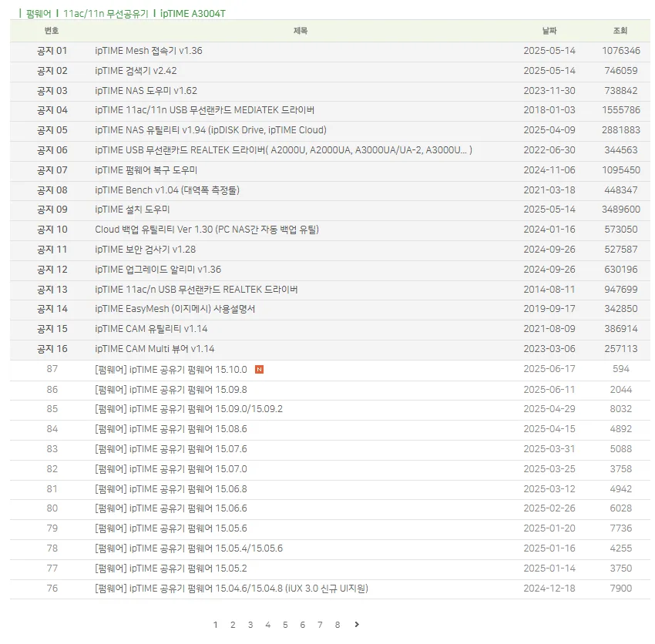Select the 11ac/11n 무선공유기 breadcrumb

point(106,14)
